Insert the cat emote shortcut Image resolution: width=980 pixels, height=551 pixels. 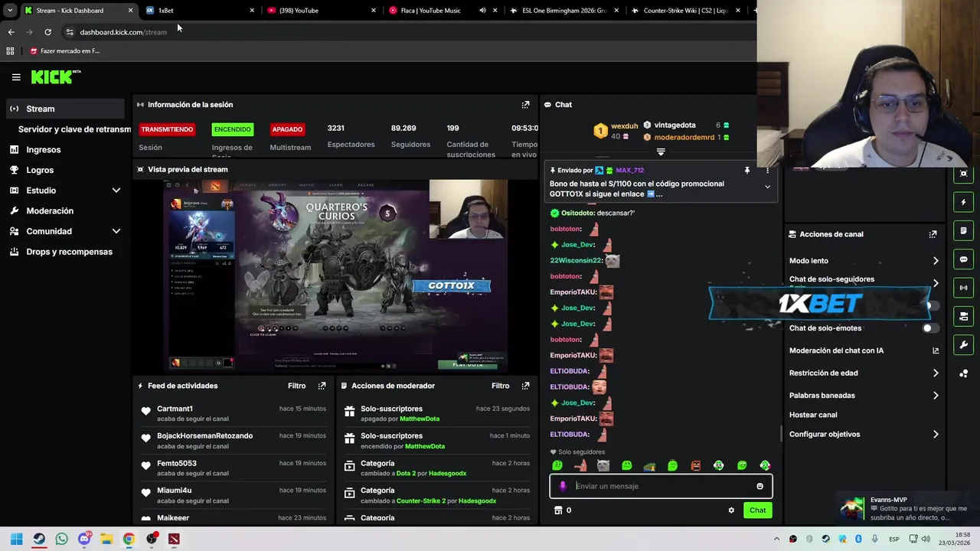[x=603, y=465]
